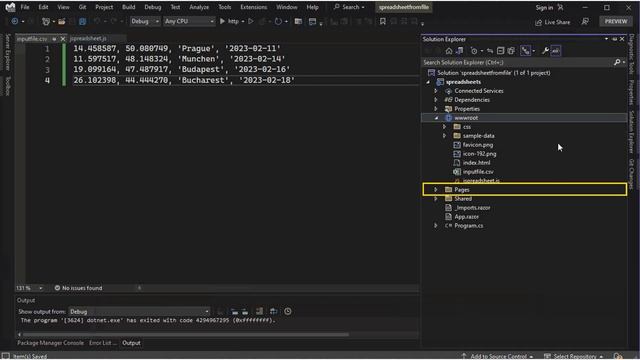Screen dimensions: 640x360
Task: Click the Bookmark icon in the toolbar
Action: click(x=382, y=21)
